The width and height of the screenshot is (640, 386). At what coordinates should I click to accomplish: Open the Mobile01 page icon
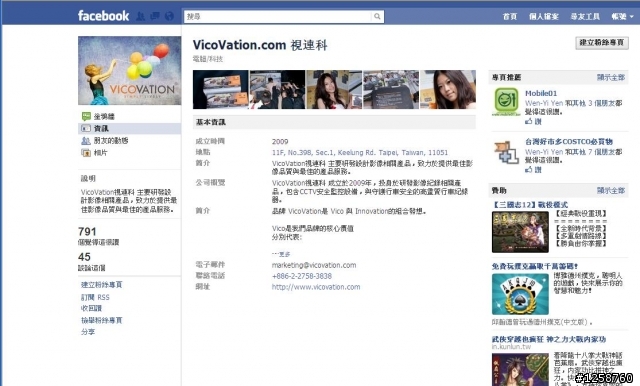coord(507,101)
